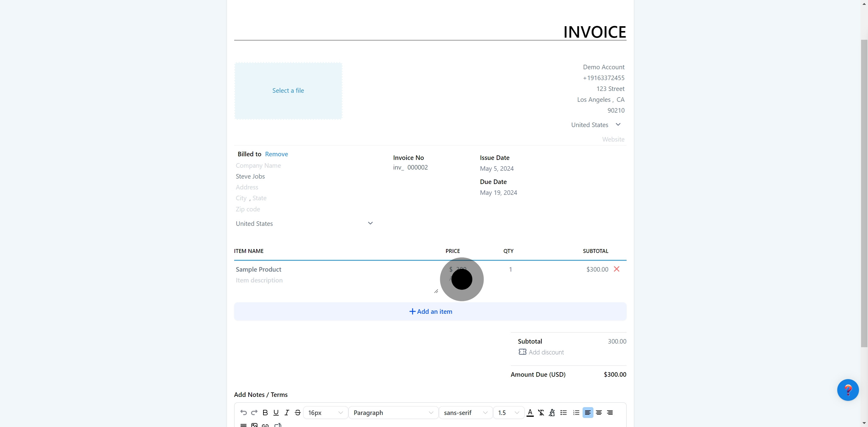Image resolution: width=868 pixels, height=427 pixels.
Task: Toggle underline formatting in notes editor
Action: pos(276,413)
